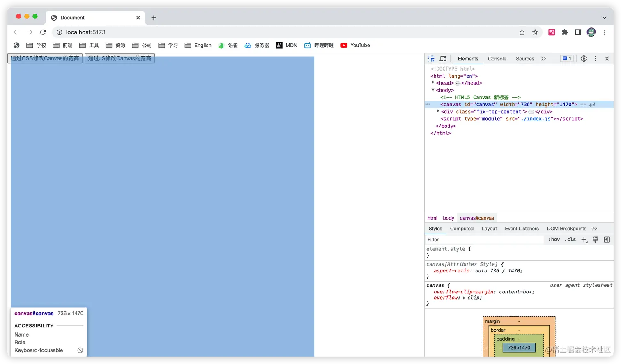Open the 工具 bookmark folder
Screen dimensions: 621x364
(x=89, y=45)
